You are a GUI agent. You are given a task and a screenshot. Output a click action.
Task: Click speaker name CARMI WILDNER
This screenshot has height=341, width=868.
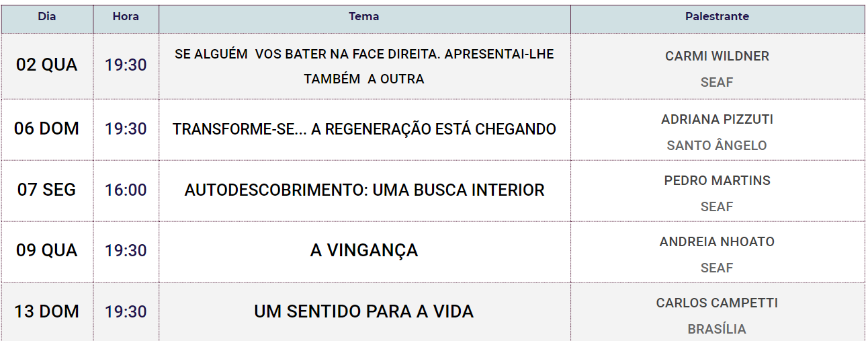click(x=717, y=56)
